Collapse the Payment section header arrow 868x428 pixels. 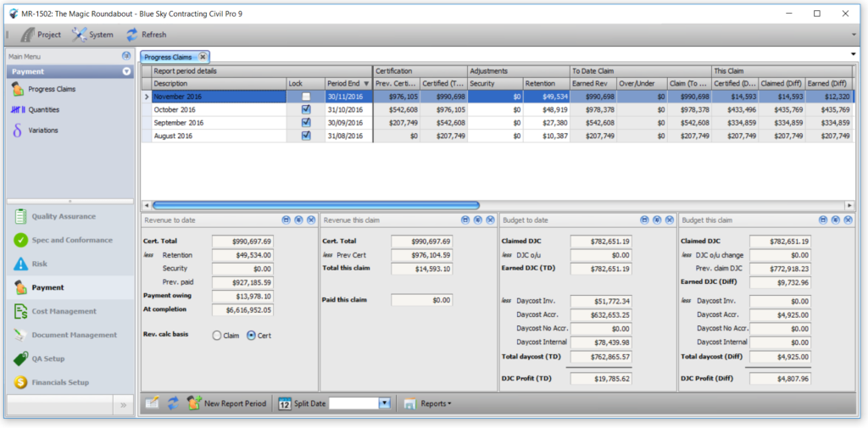[126, 71]
